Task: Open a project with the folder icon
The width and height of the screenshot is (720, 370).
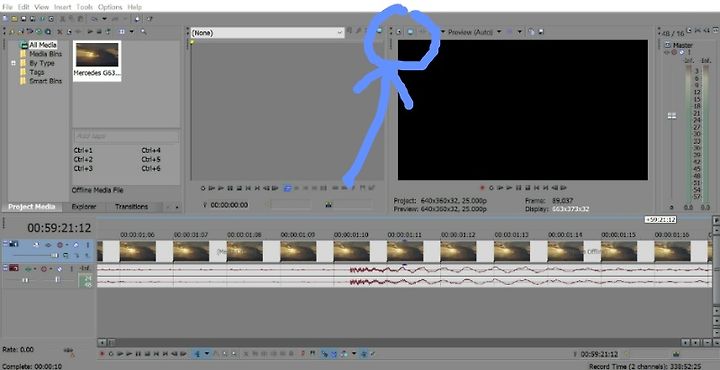Action: coord(15,19)
